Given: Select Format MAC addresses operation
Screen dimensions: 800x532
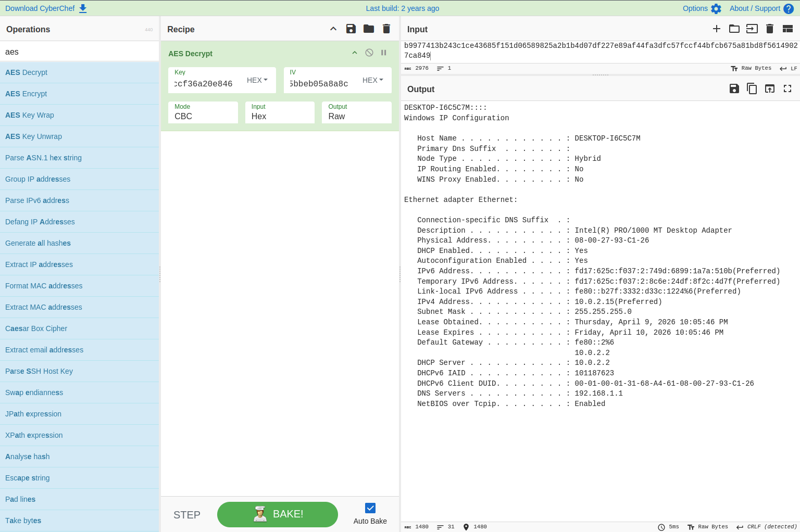Looking at the screenshot, I should [79, 286].
